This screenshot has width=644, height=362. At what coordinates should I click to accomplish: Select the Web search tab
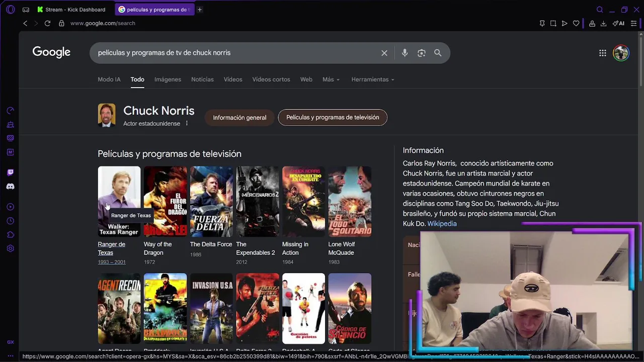click(306, 79)
